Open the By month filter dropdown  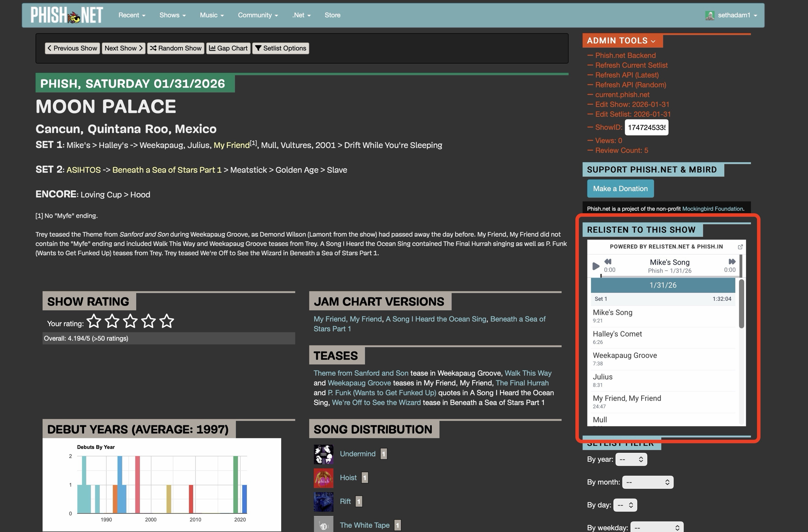pyautogui.click(x=648, y=482)
